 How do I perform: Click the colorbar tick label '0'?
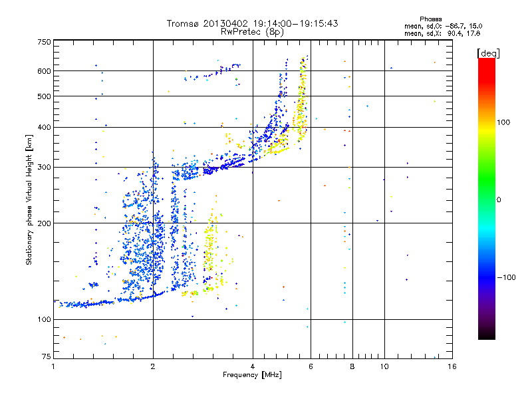[x=499, y=200]
